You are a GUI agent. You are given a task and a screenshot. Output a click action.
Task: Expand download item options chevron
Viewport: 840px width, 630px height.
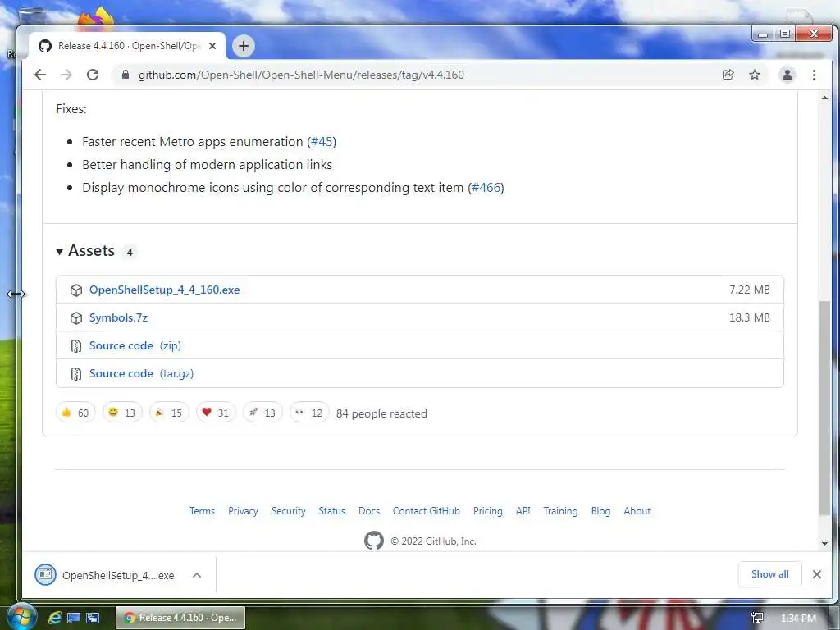[x=197, y=575]
